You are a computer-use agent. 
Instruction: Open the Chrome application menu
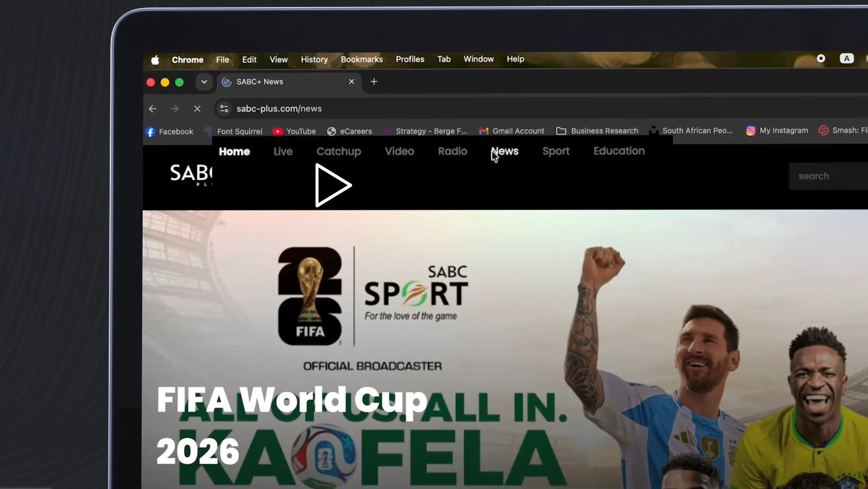[187, 60]
